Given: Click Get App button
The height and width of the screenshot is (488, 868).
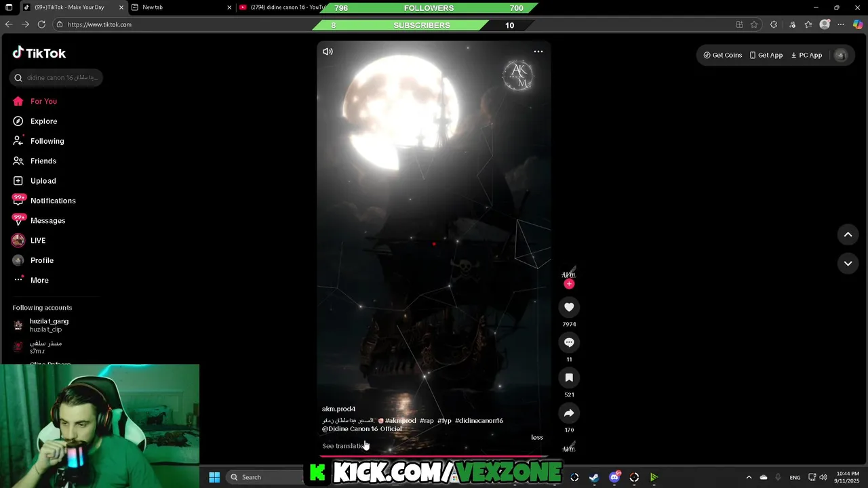Looking at the screenshot, I should pyautogui.click(x=766, y=55).
